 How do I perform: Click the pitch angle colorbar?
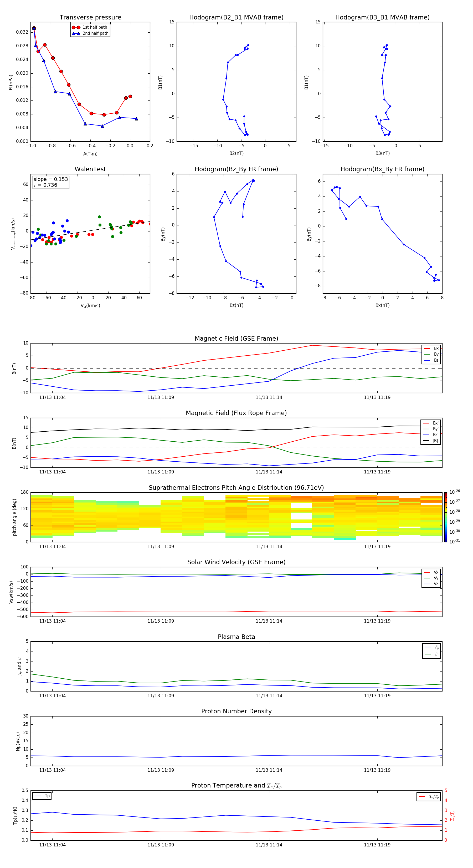pyautogui.click(x=446, y=517)
